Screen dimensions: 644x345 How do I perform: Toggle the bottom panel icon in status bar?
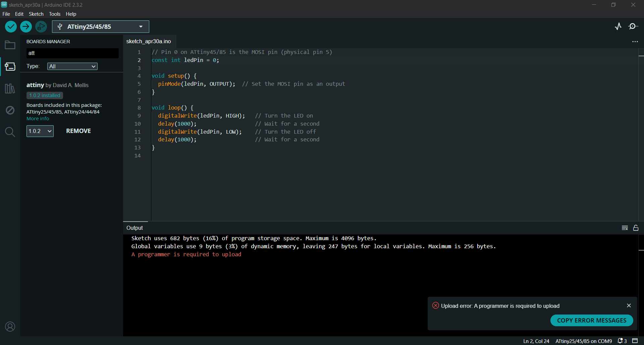(635, 341)
